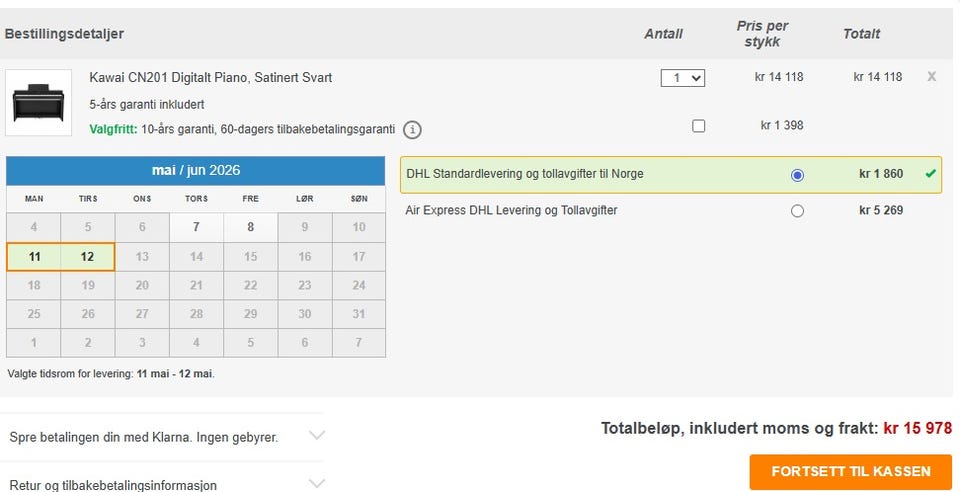The width and height of the screenshot is (960, 492).
Task: Click the Kawai CN201 piano thumbnail
Action: pyautogui.click(x=39, y=103)
